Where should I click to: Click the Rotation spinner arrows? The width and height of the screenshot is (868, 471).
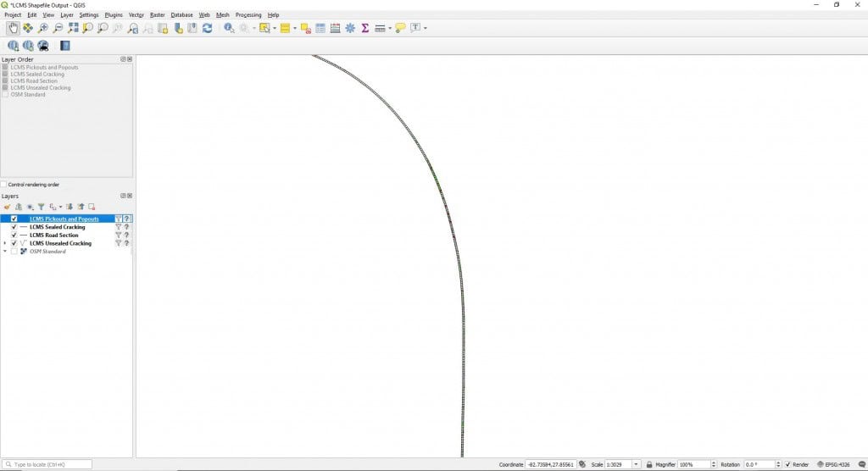coord(778,464)
